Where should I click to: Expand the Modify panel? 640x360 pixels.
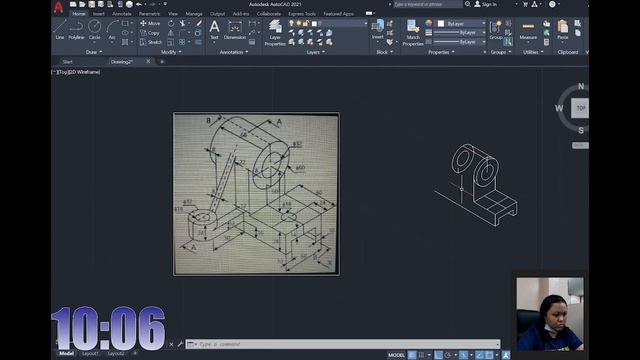point(171,52)
